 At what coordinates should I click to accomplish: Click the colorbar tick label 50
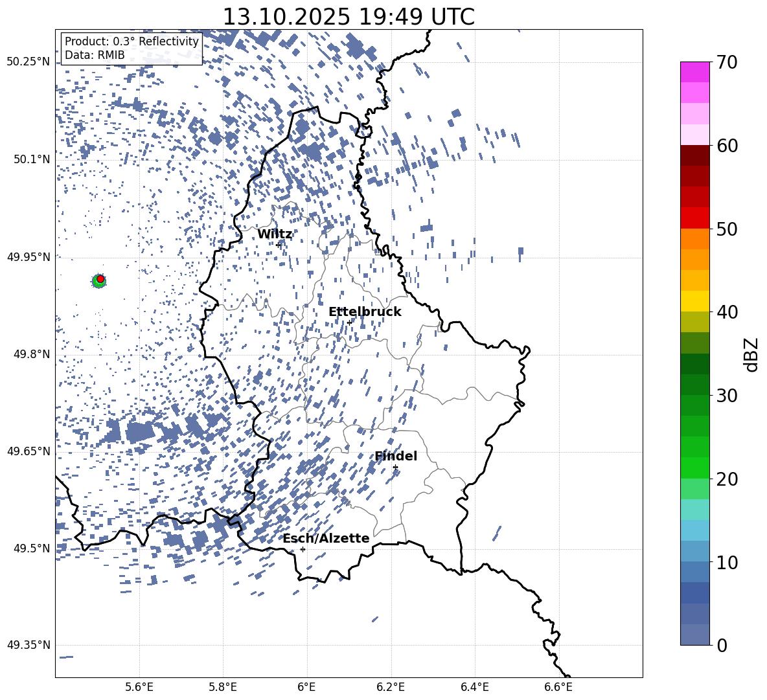click(727, 229)
